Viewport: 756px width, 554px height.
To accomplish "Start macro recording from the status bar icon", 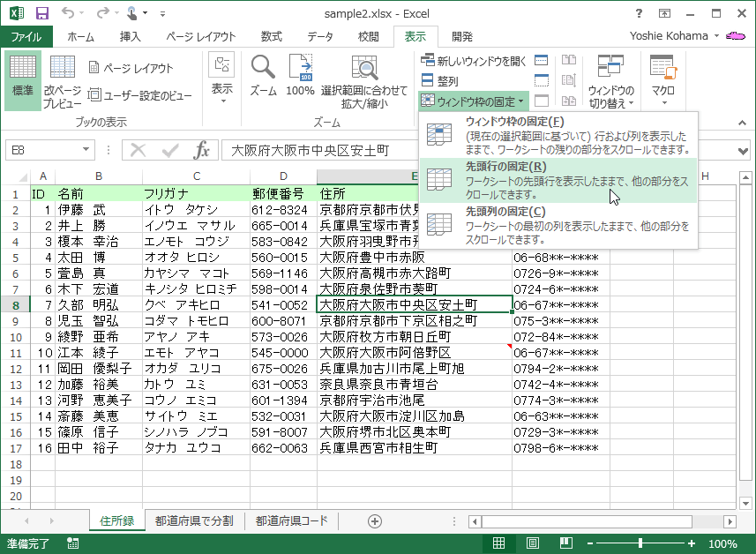I will [x=72, y=544].
